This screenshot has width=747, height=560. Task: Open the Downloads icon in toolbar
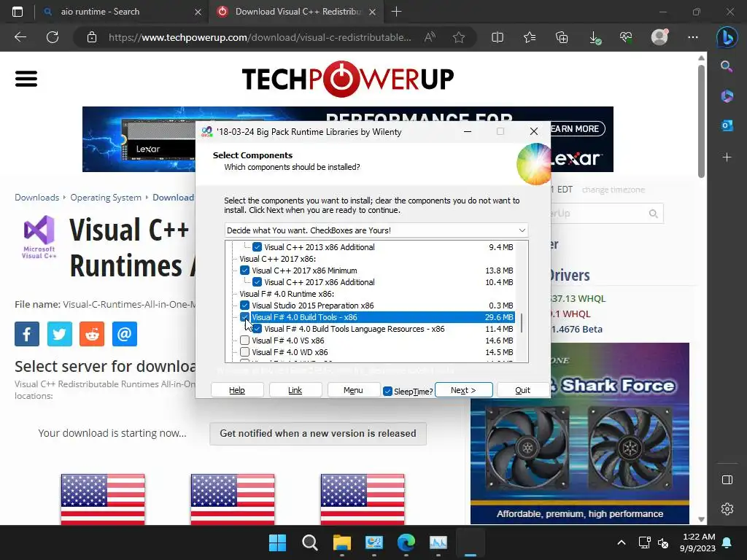tap(595, 38)
